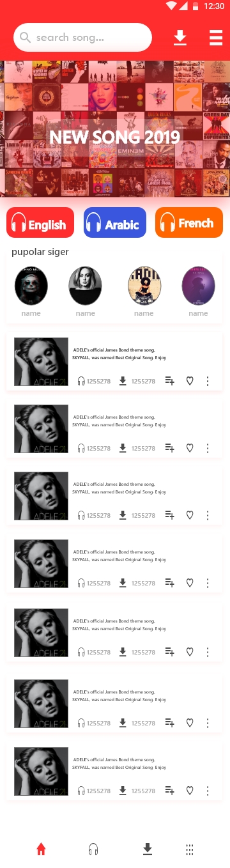Screen dimensions: 230x868
Task: Toggle favorite heart on third song
Action: [190, 515]
